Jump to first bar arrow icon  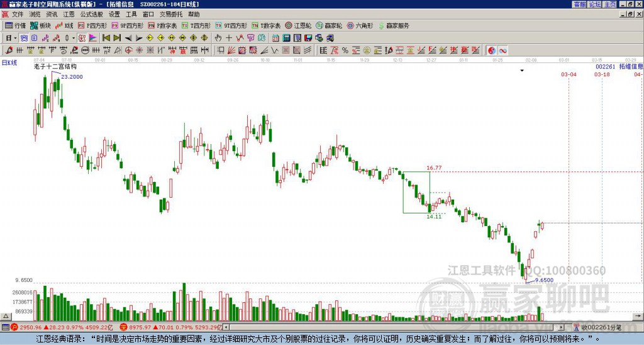[106, 38]
